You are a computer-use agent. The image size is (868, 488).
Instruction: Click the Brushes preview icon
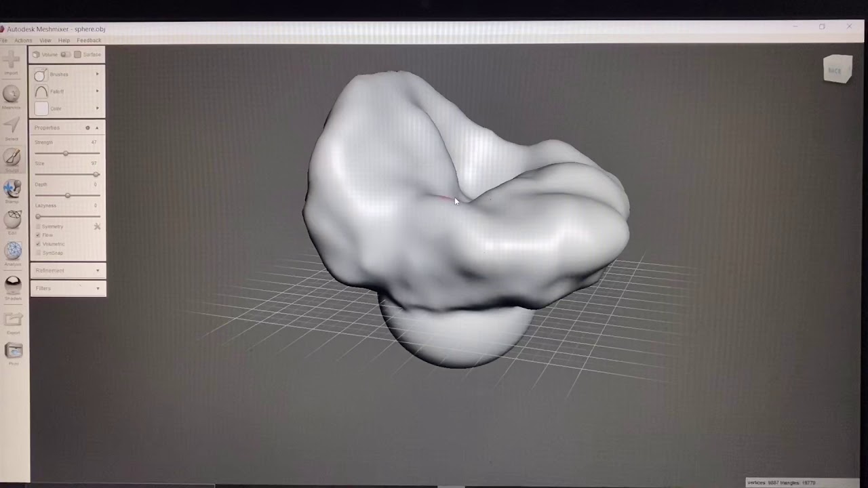[41, 75]
